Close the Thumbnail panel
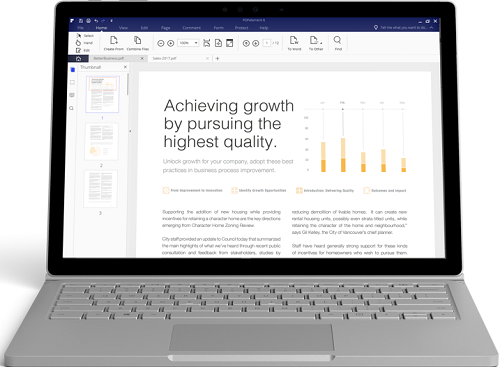500x367 pixels. [x=125, y=67]
